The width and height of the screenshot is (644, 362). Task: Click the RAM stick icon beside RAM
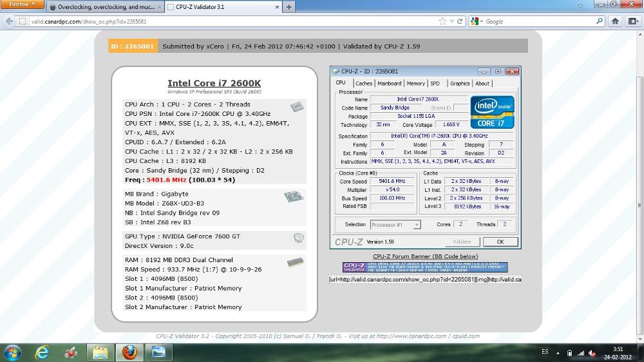click(296, 262)
